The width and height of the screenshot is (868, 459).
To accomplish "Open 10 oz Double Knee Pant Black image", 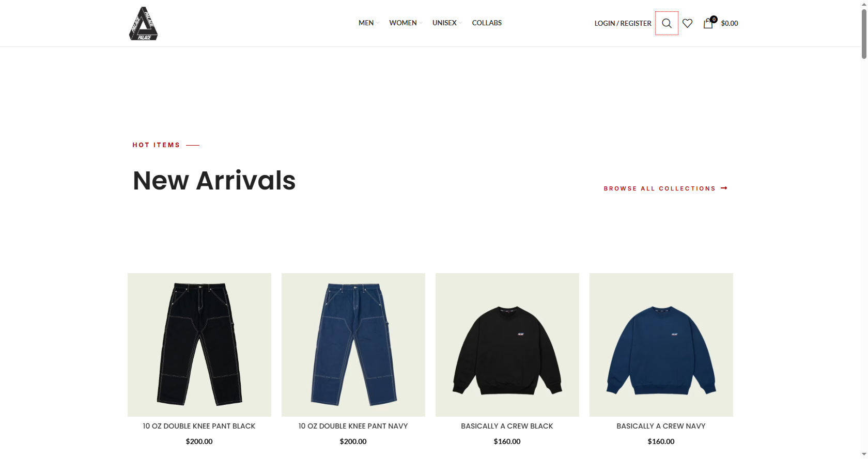I will point(199,345).
